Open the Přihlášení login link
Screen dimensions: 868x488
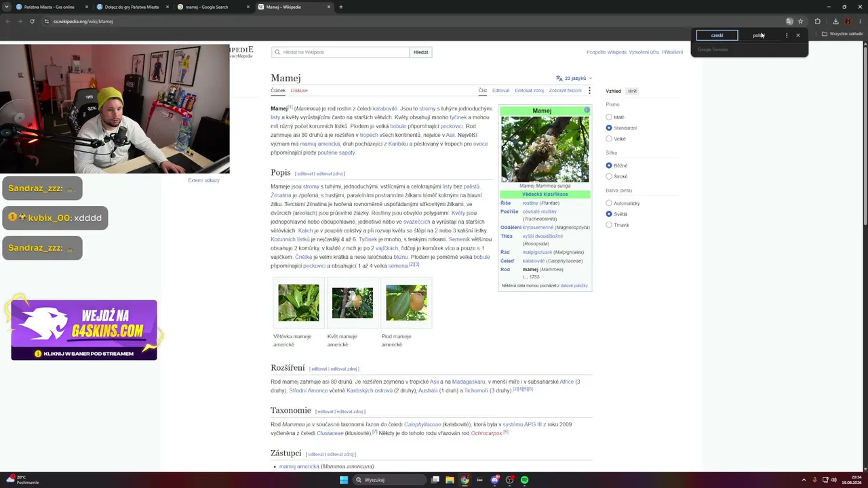coord(672,52)
